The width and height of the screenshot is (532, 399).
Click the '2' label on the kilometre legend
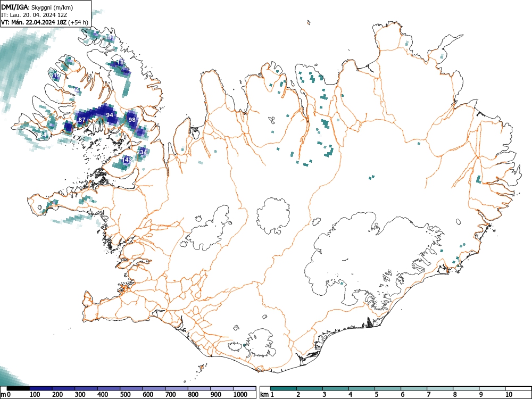[x=298, y=395]
